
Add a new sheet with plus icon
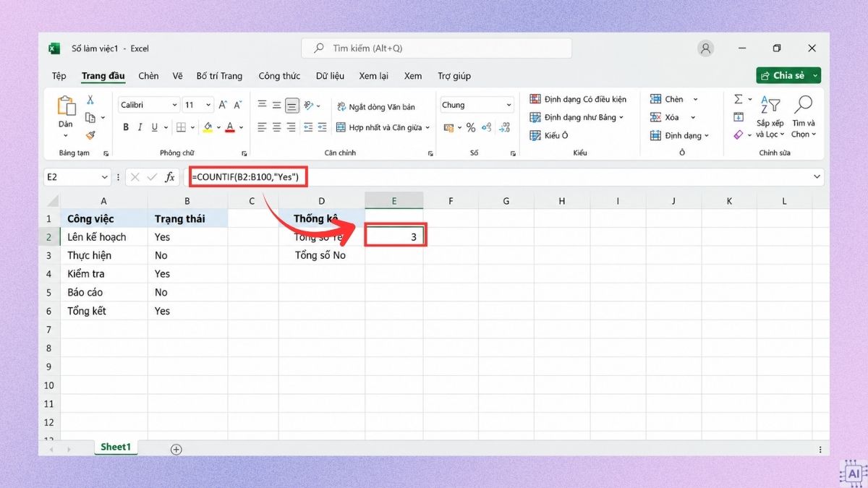(x=176, y=449)
